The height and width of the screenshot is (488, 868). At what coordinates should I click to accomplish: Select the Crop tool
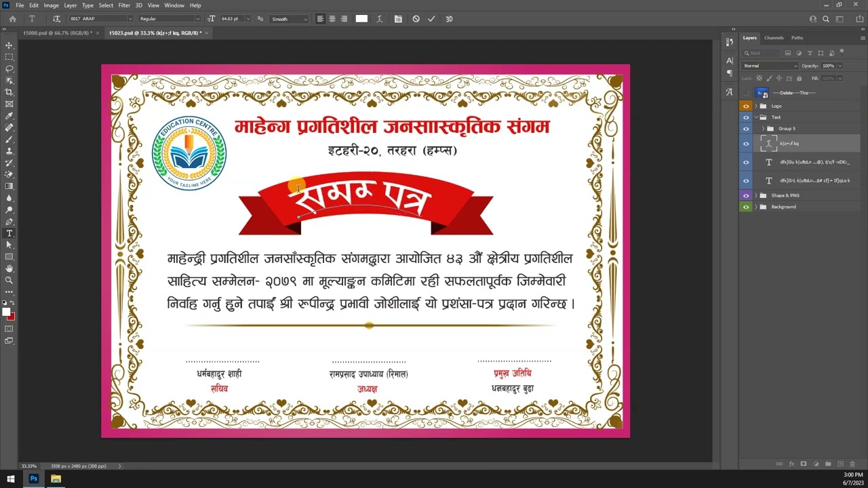coord(9,92)
